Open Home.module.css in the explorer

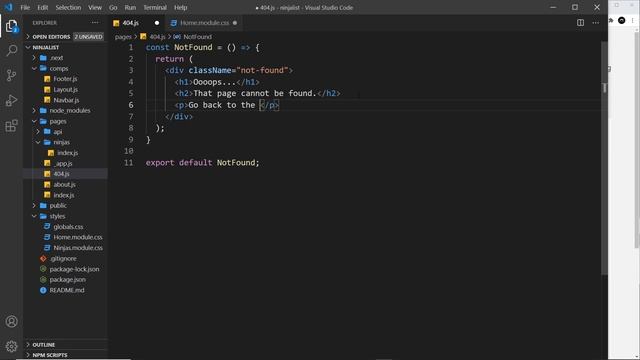65,237
